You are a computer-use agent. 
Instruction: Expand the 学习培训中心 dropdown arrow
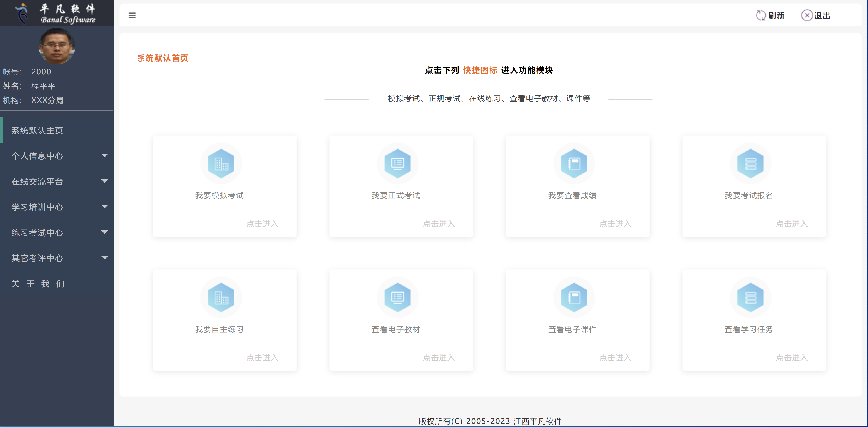pos(105,207)
